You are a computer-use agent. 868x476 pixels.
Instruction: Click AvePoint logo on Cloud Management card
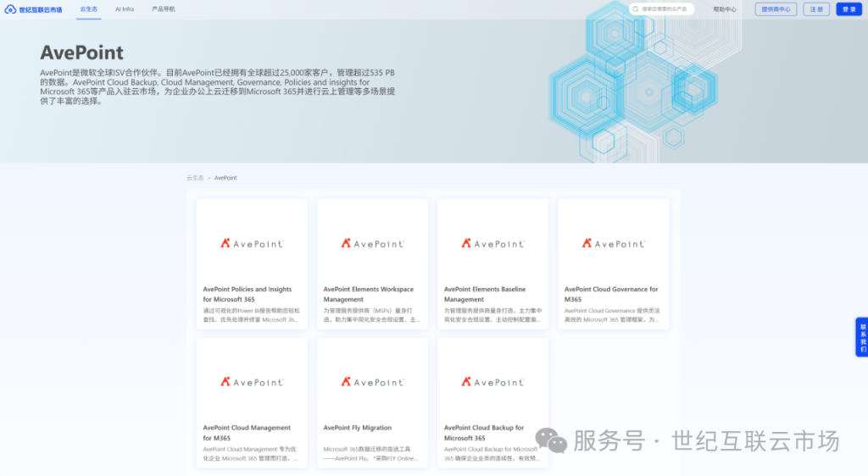click(252, 382)
